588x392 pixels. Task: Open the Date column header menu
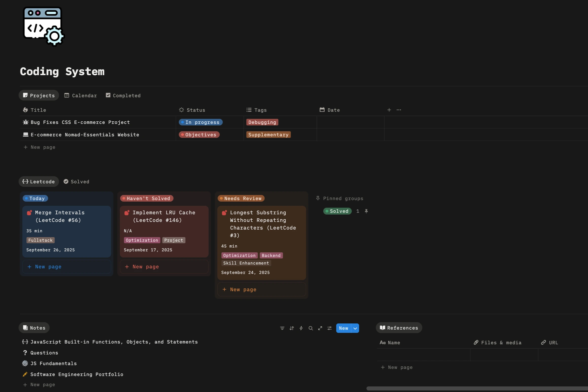(x=333, y=110)
